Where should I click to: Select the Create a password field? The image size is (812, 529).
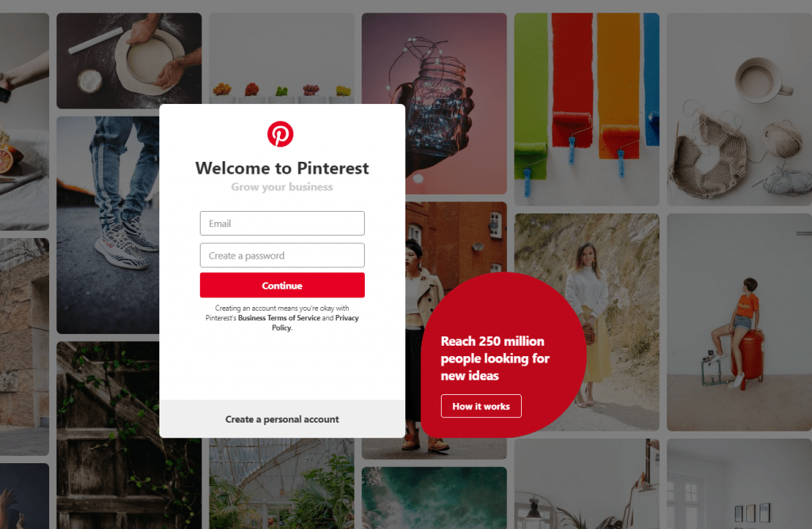pyautogui.click(x=282, y=255)
